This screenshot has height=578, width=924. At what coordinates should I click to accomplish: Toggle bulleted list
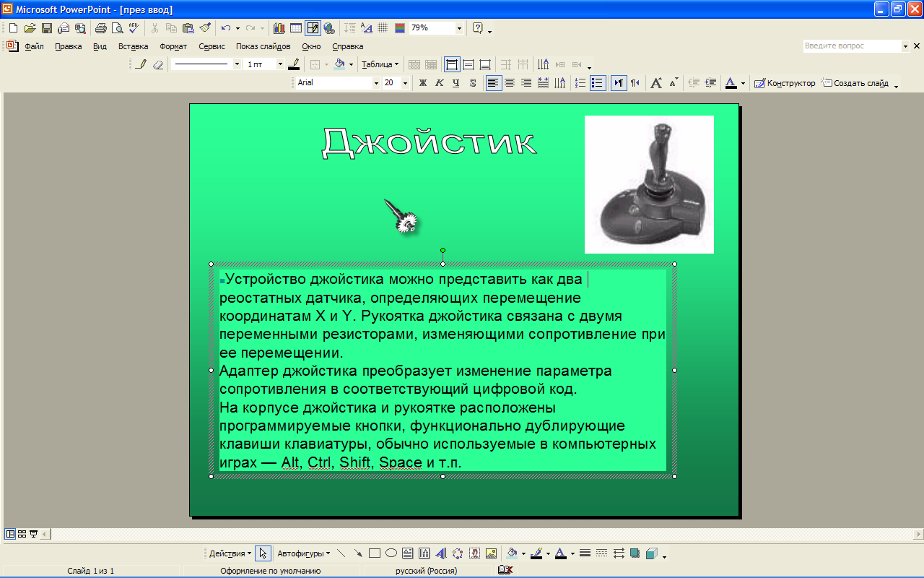click(597, 83)
